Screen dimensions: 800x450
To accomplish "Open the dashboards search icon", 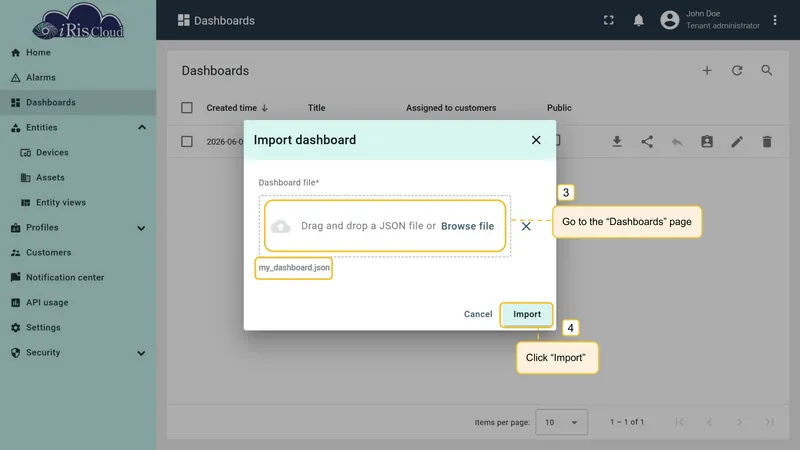I will [766, 70].
